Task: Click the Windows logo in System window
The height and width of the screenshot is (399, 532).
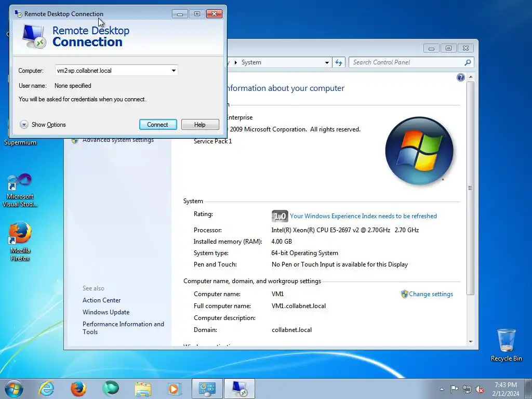Action: coord(419,151)
